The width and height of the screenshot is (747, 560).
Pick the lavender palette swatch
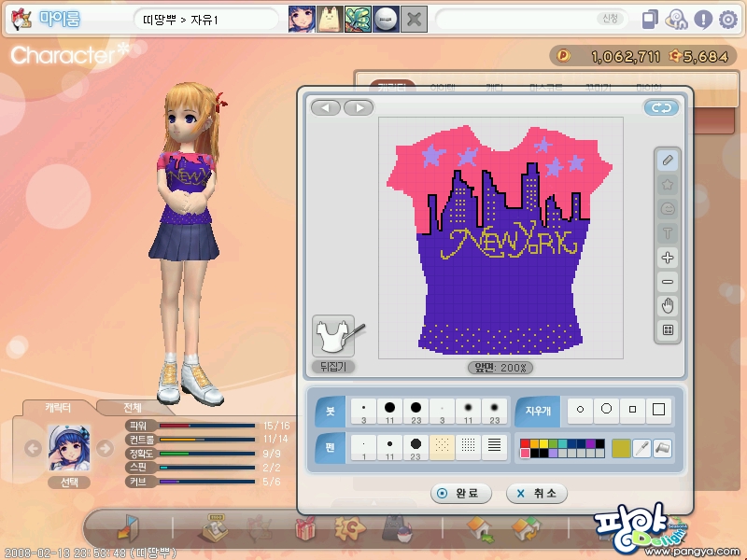point(553,453)
